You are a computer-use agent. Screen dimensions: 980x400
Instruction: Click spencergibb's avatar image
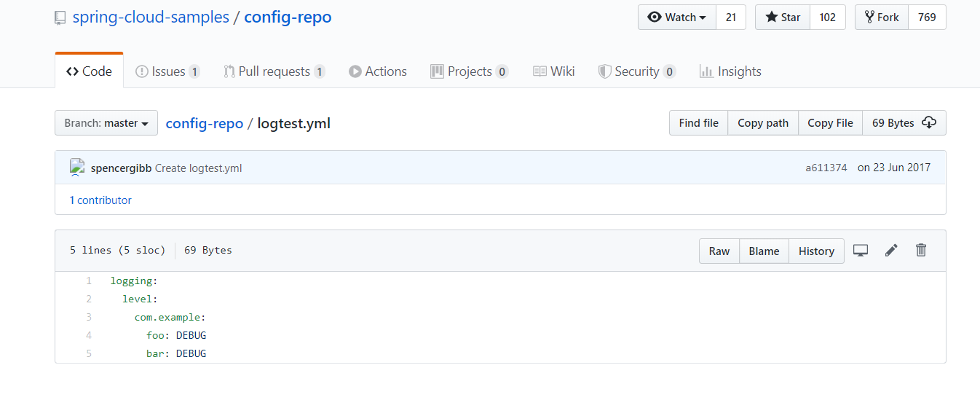(77, 168)
